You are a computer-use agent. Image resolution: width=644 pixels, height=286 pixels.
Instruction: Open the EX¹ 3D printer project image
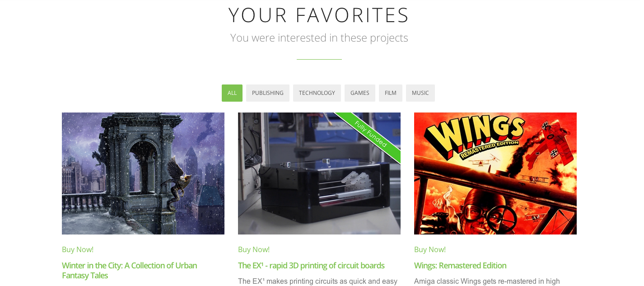tap(319, 173)
